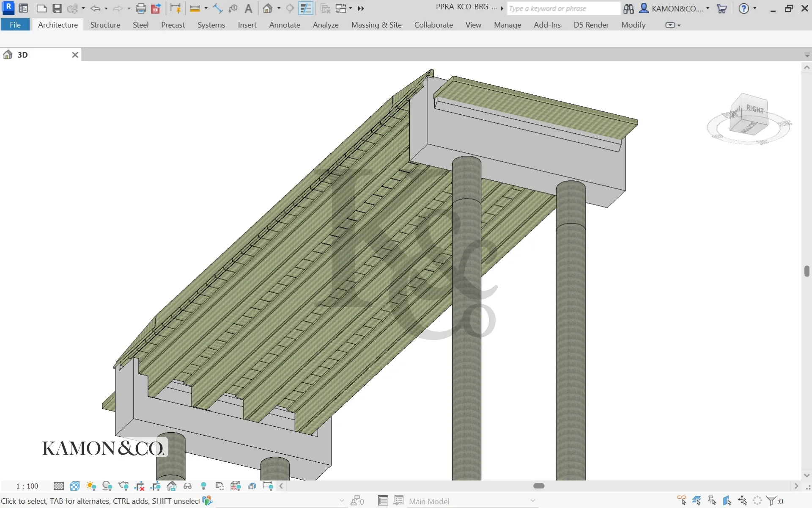This screenshot has width=812, height=508.
Task: Expand the 3D View dropdown arrow
Action: 279,8
